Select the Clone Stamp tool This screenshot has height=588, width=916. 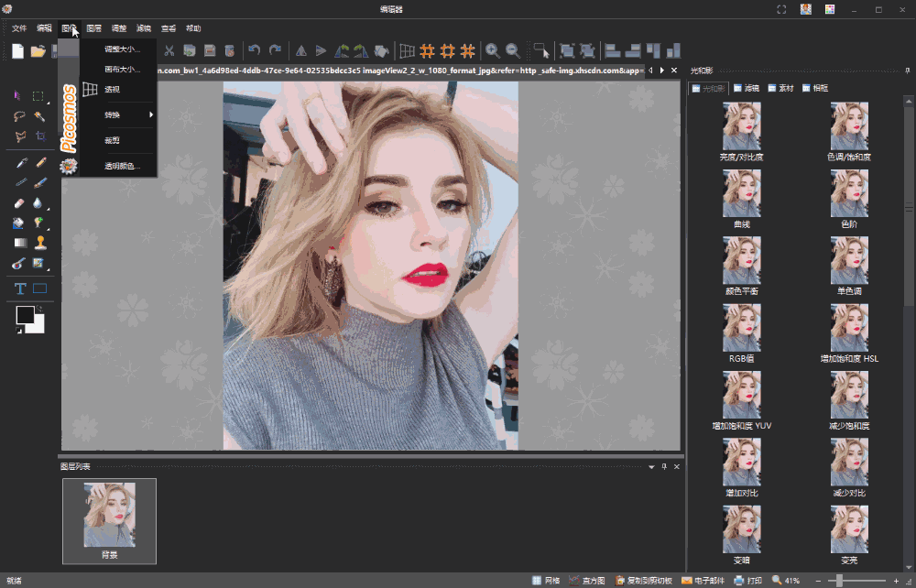click(39, 243)
